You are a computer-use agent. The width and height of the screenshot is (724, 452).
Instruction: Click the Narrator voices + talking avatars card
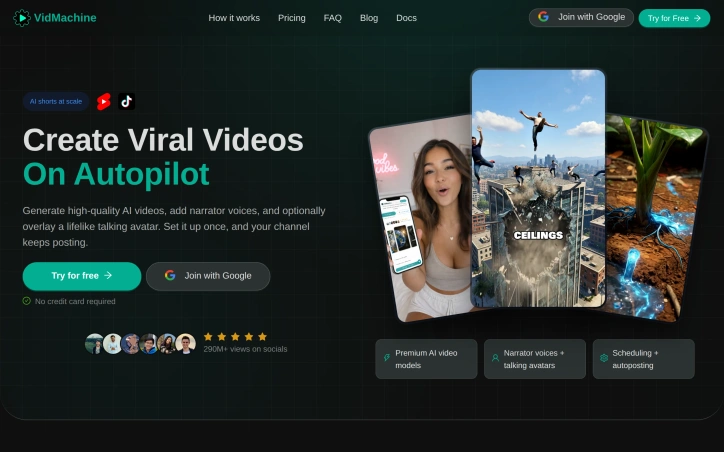tap(535, 359)
